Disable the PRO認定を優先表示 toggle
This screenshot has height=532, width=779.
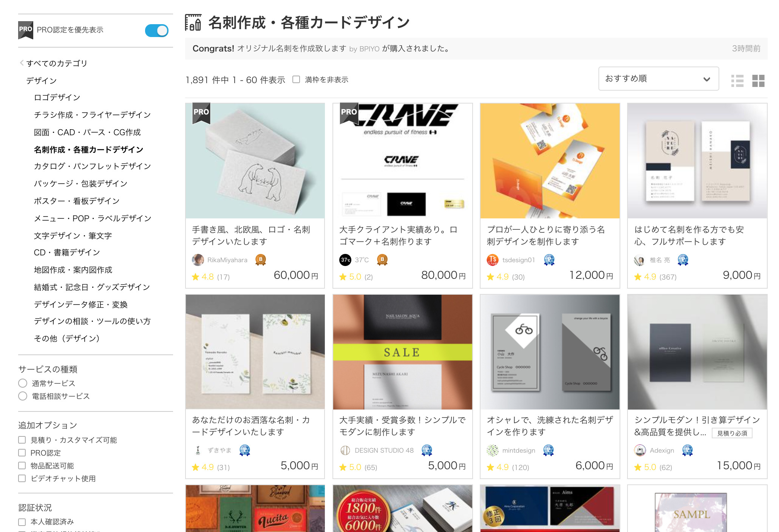(x=157, y=30)
